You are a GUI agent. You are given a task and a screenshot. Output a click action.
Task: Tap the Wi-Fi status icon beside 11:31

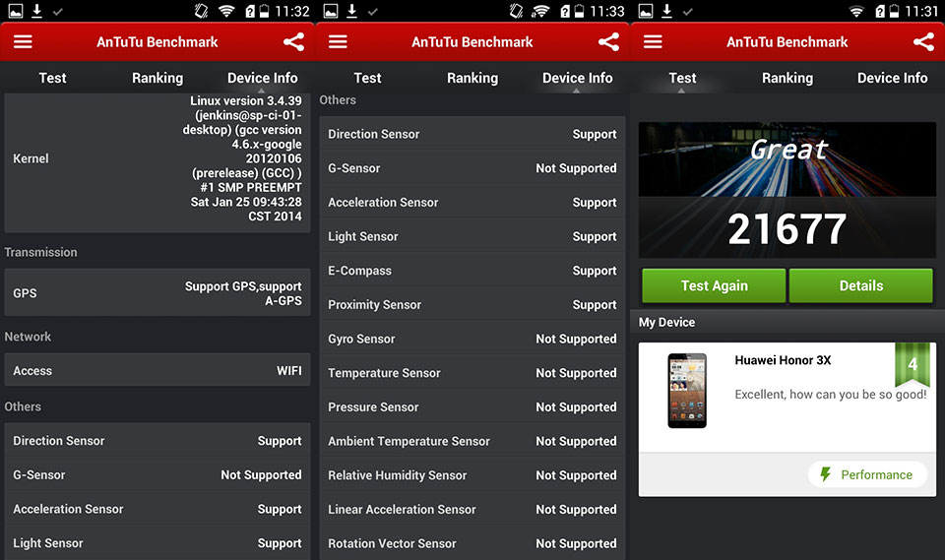coord(855,12)
